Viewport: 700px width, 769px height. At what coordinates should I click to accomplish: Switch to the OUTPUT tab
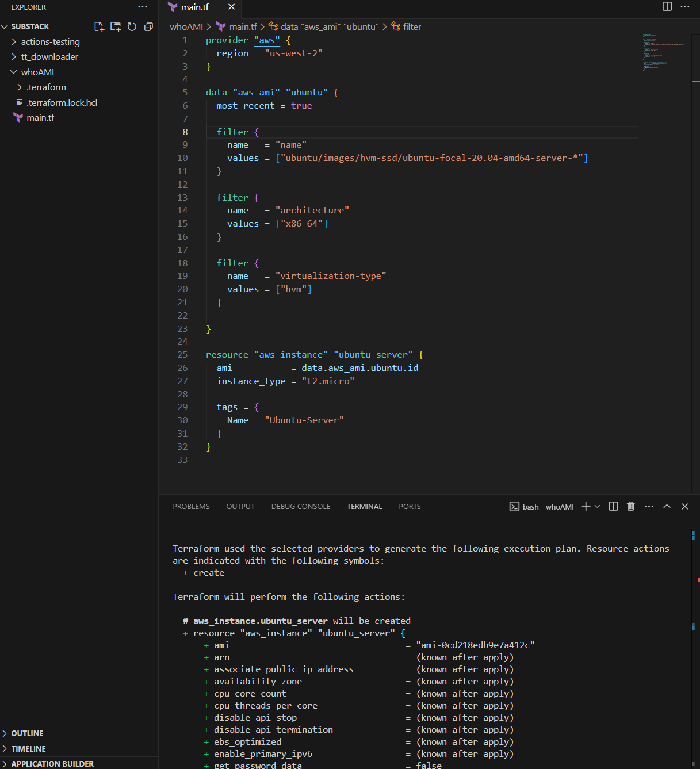tap(240, 507)
